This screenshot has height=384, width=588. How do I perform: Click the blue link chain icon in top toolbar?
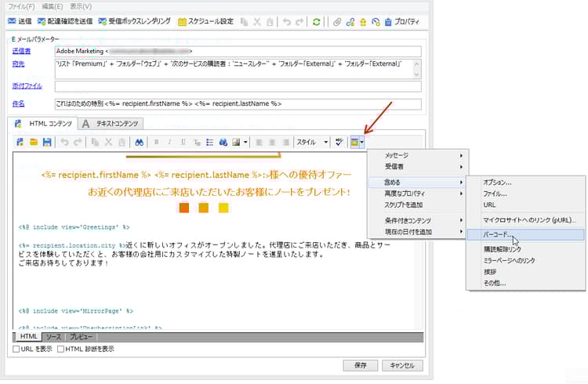click(350, 22)
